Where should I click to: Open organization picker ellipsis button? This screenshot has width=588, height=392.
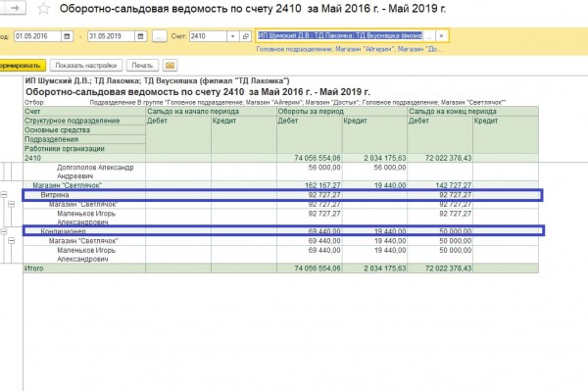(x=429, y=36)
